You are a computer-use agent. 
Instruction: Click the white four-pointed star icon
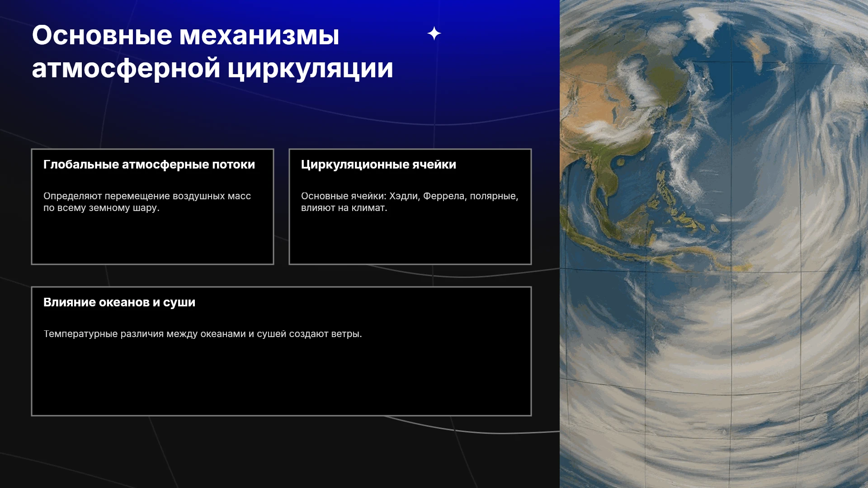point(434,33)
